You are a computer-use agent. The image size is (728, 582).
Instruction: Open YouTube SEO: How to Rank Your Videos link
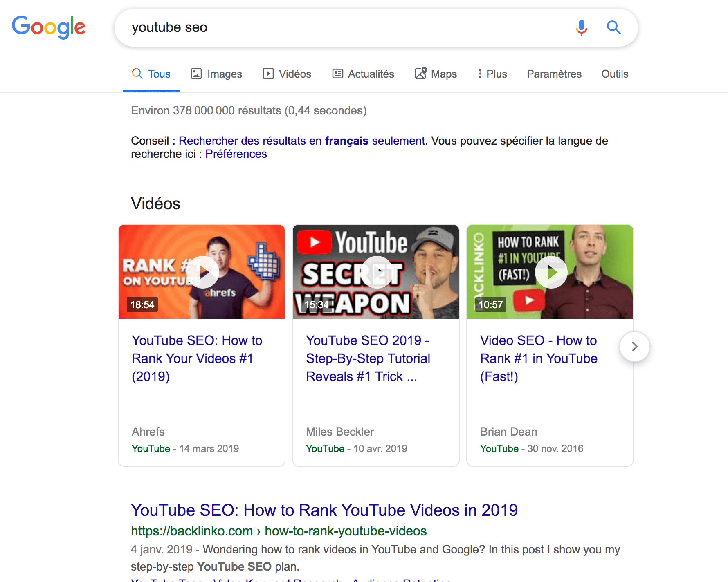197,358
